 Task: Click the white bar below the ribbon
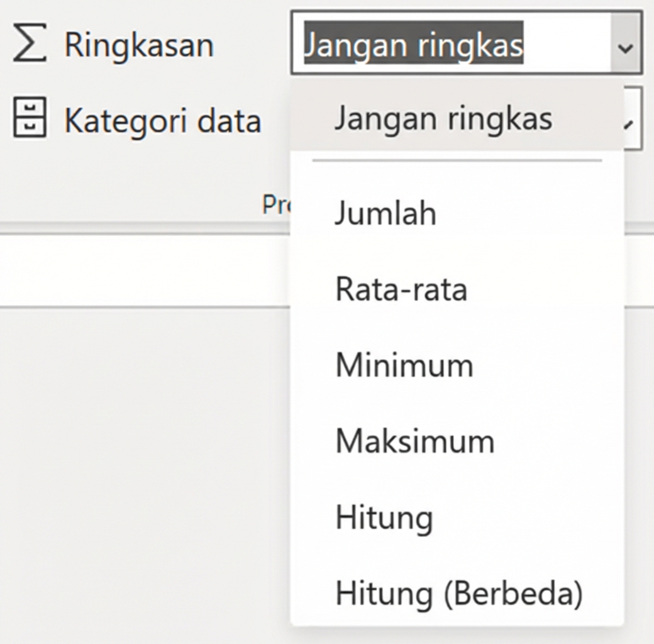click(145, 270)
